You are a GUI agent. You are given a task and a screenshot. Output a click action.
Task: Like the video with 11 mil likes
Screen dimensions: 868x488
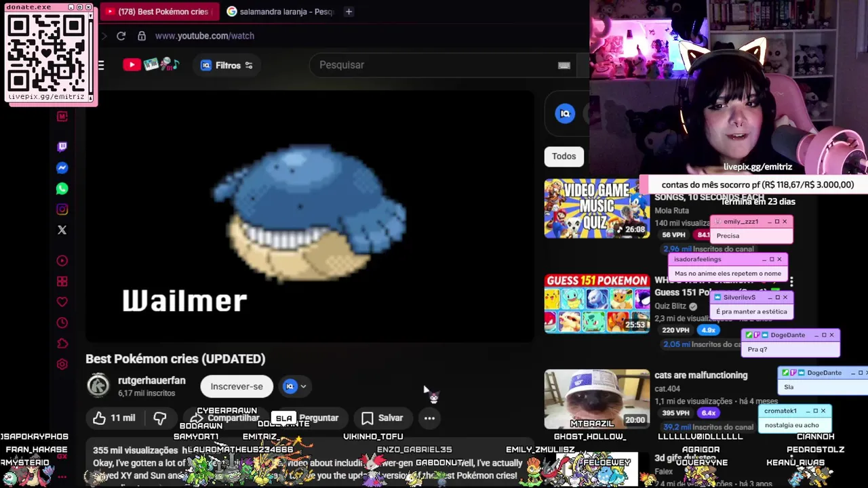click(x=114, y=418)
